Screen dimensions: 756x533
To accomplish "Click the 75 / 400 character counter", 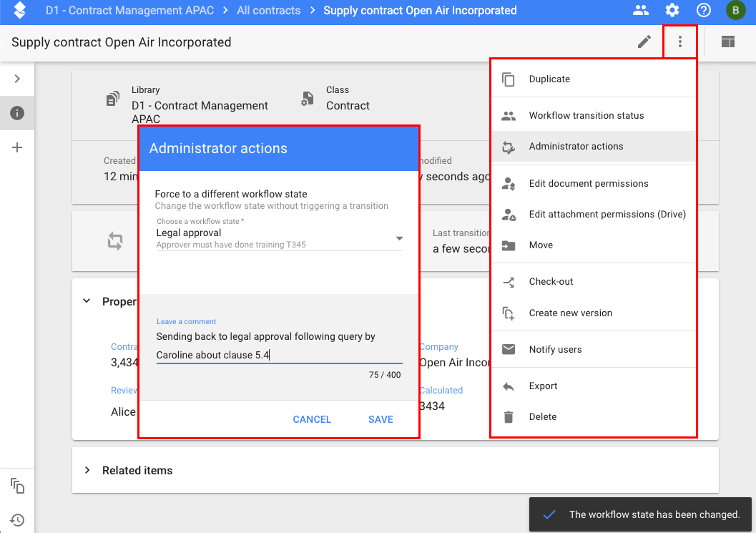I will point(385,375).
